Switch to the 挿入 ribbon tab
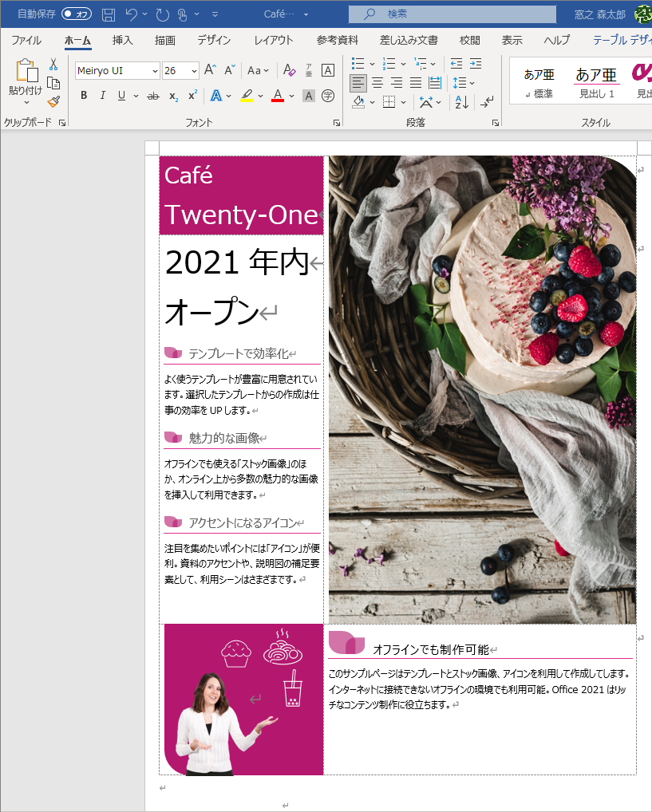This screenshot has width=652, height=812. click(x=121, y=40)
